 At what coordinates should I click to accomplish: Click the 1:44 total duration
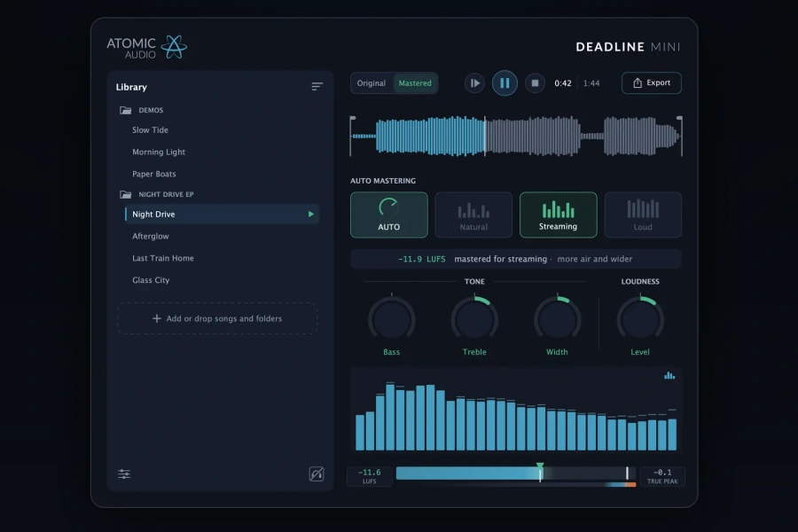pyautogui.click(x=591, y=83)
